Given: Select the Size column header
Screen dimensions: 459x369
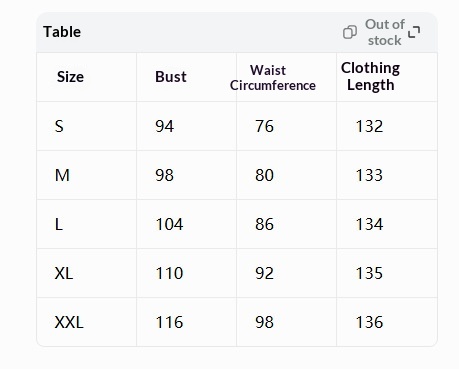Looking at the screenshot, I should (70, 77).
